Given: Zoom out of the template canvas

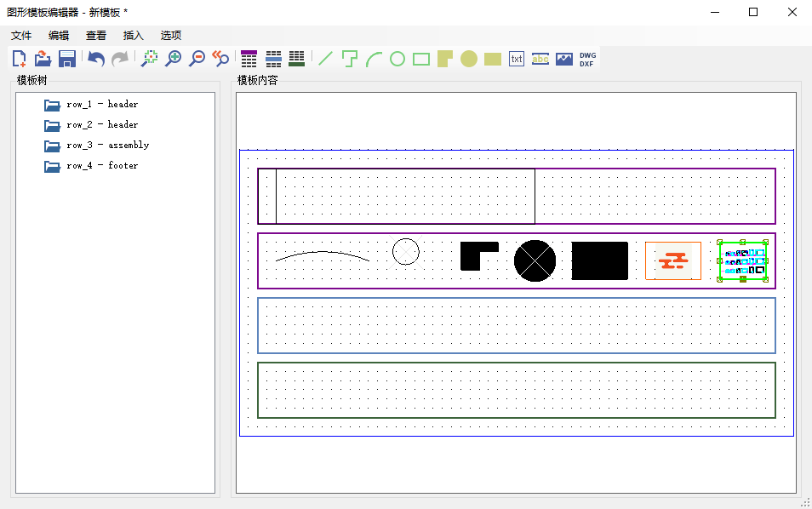Looking at the screenshot, I should click(197, 59).
